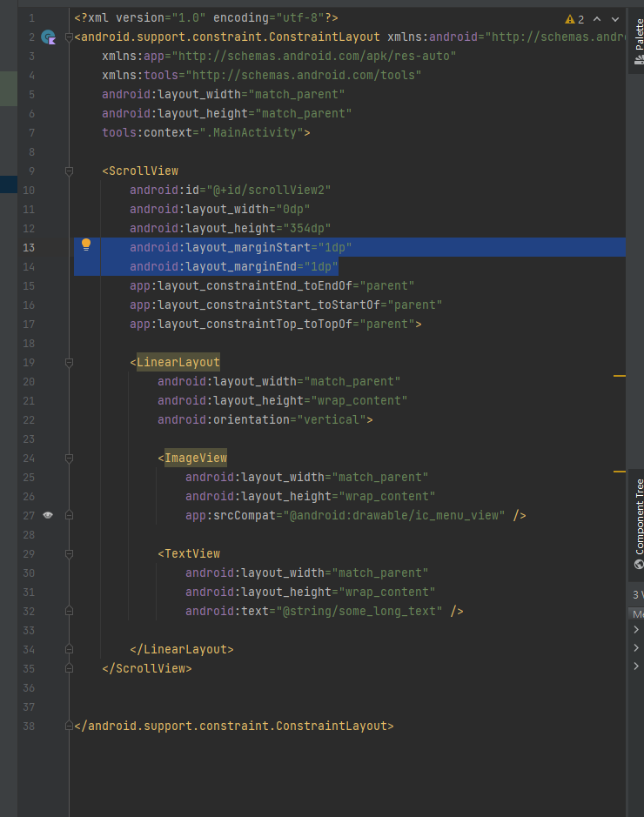Jump to previous highlighted problem with up arrow

pyautogui.click(x=597, y=19)
